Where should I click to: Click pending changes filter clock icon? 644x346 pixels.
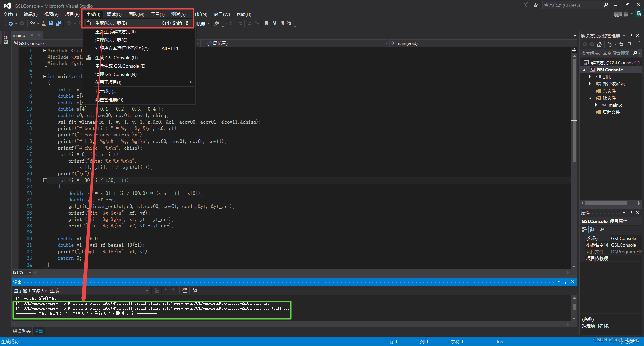(610, 44)
